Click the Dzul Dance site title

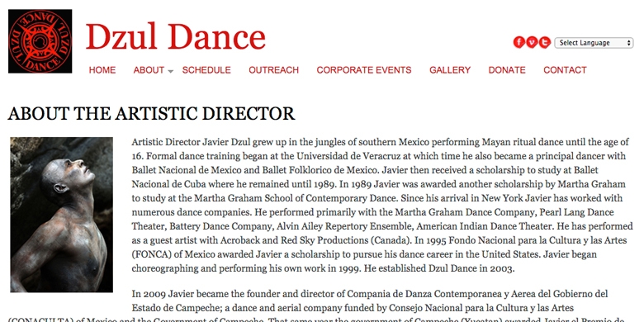pos(176,37)
